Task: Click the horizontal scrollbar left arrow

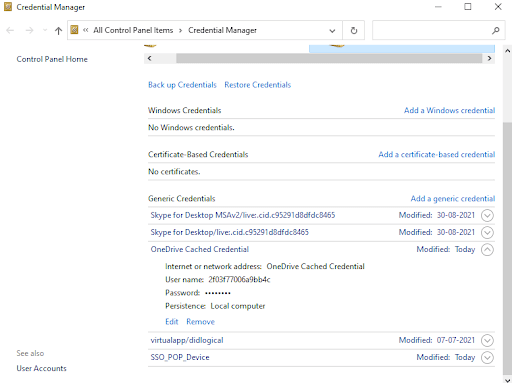Action: [x=149, y=58]
